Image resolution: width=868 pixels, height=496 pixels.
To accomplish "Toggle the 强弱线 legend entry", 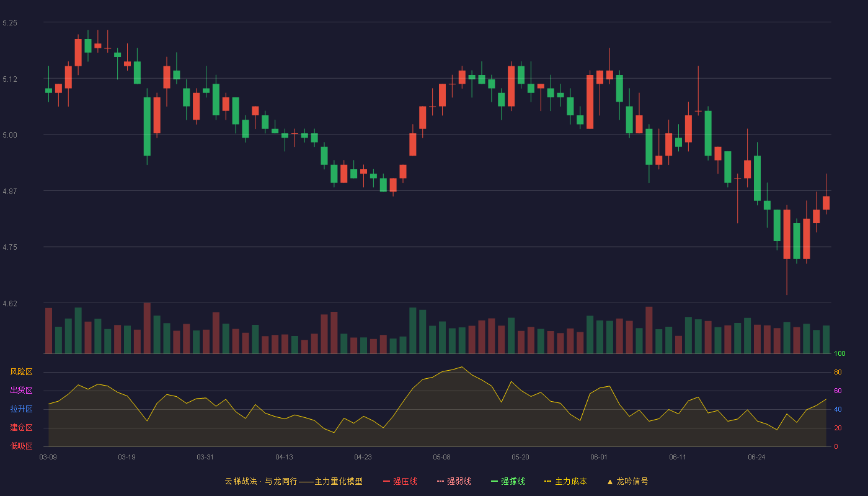I will 454,481.
